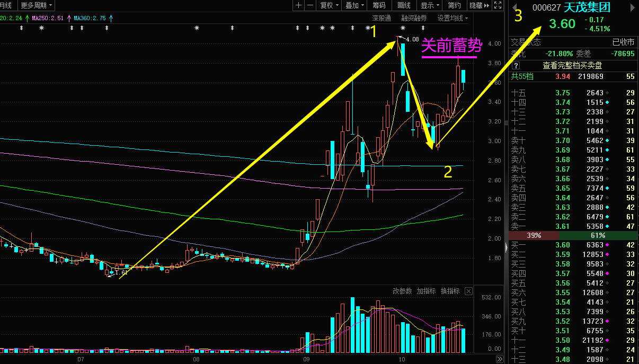Open the 显示 display dropdown
Screen dimensions: 639x364
(430, 5)
